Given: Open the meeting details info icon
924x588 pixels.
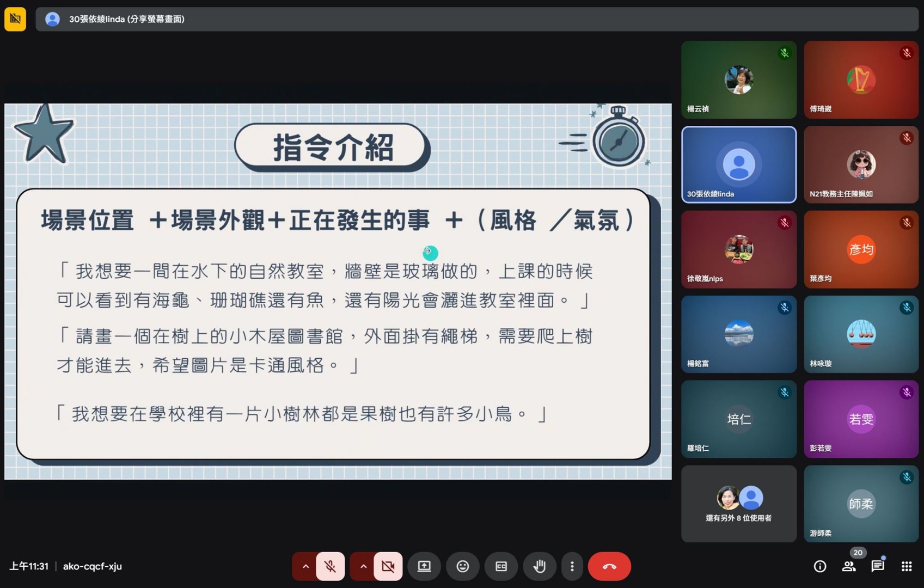Looking at the screenshot, I should (820, 566).
